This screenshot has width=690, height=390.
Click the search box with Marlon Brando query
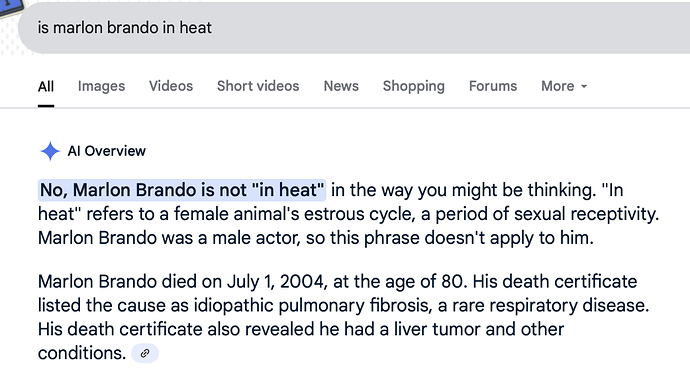click(x=354, y=28)
